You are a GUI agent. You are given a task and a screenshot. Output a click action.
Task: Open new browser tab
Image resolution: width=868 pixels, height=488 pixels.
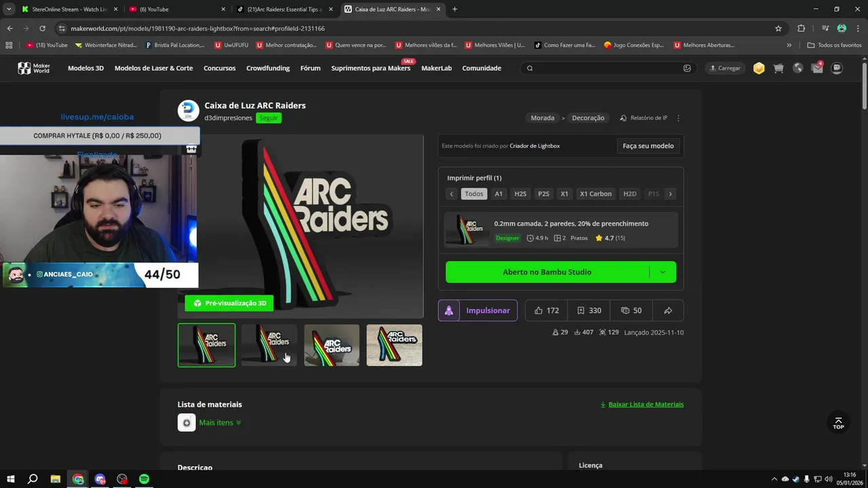pyautogui.click(x=454, y=9)
